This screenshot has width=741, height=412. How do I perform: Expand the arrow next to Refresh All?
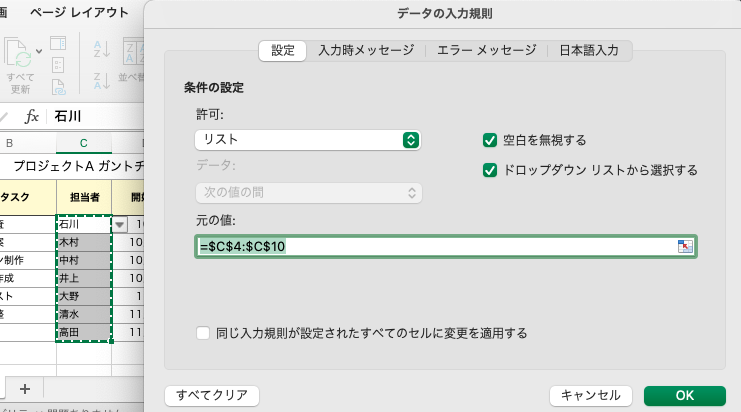(39, 51)
